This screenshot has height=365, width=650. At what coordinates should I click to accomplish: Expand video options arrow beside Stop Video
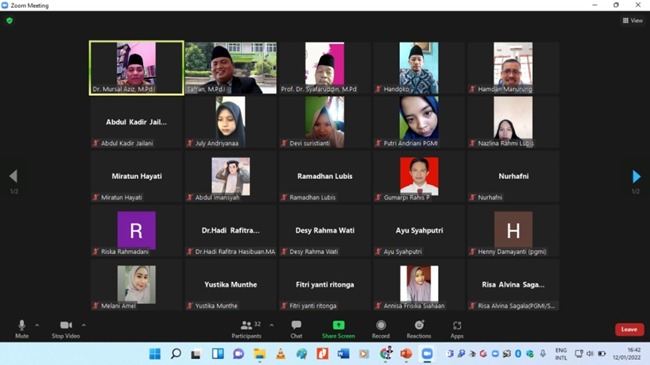point(84,325)
